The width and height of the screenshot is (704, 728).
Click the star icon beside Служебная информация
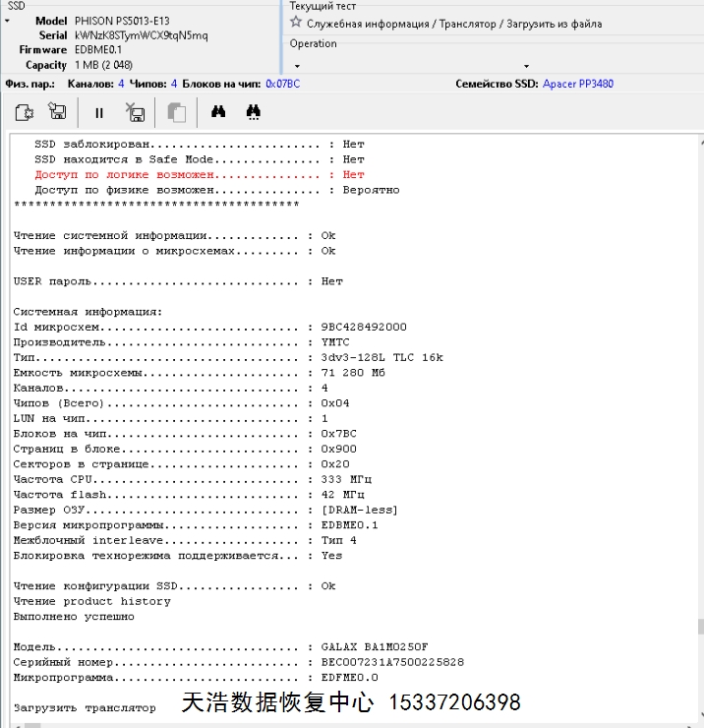(296, 22)
